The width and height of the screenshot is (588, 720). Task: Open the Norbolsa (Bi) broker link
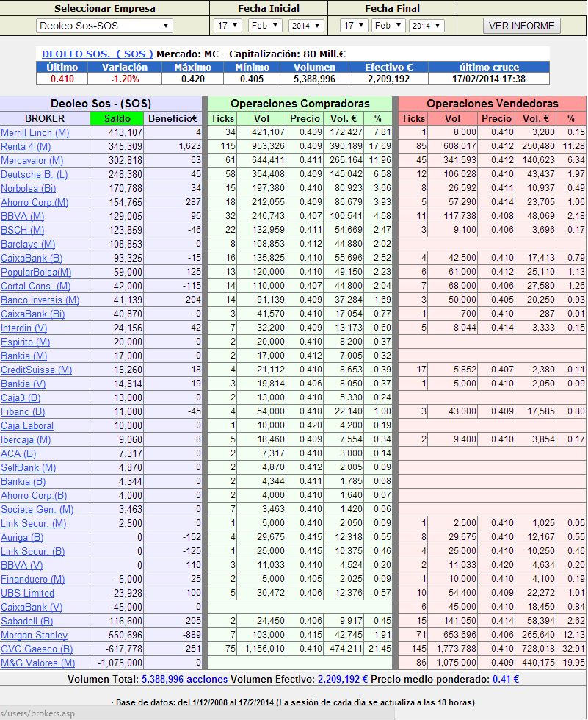(28, 188)
